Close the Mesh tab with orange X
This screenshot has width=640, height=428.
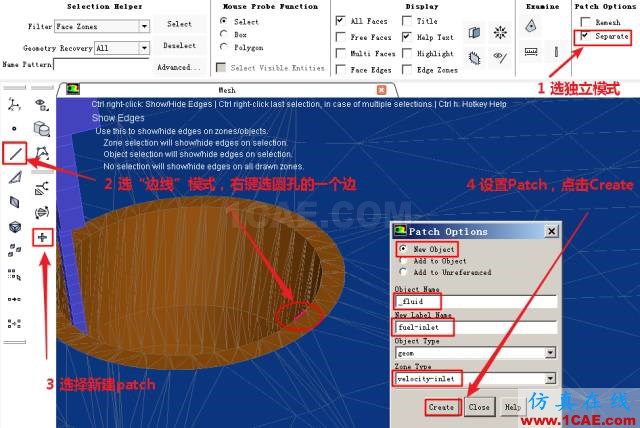click(x=381, y=90)
